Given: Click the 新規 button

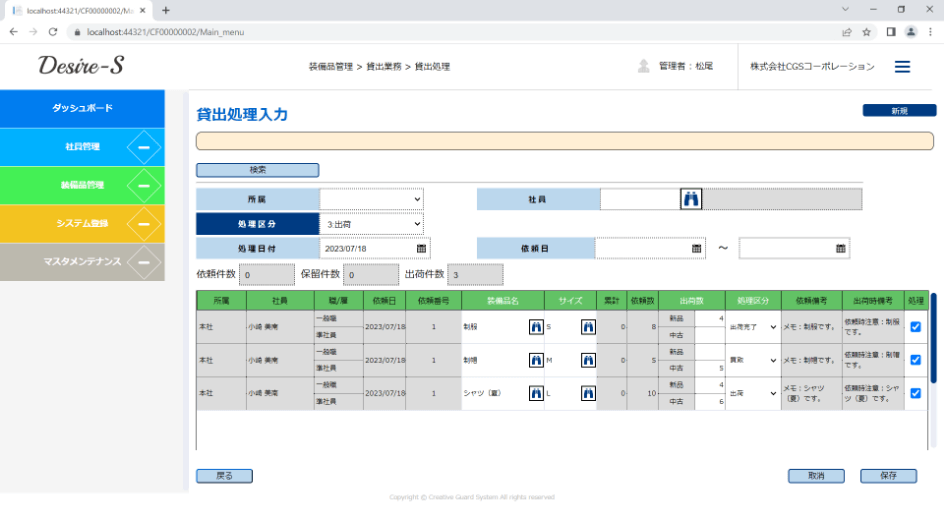Looking at the screenshot, I should click(x=899, y=111).
